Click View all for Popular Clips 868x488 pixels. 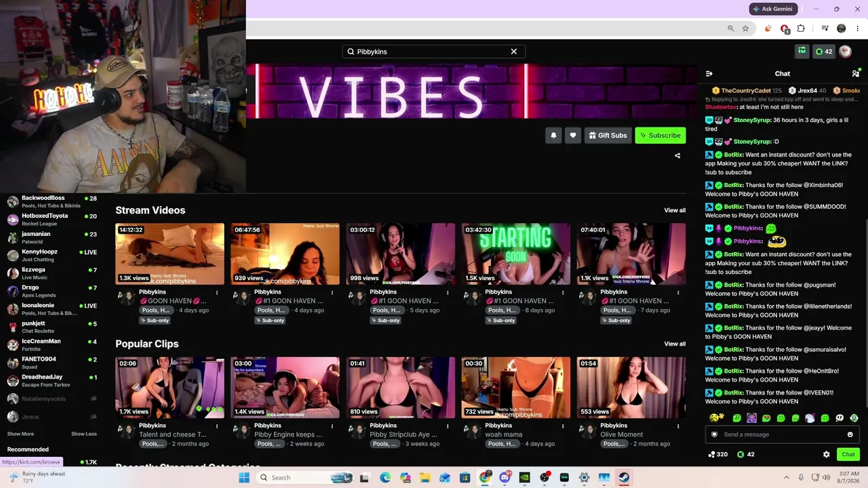tap(675, 344)
